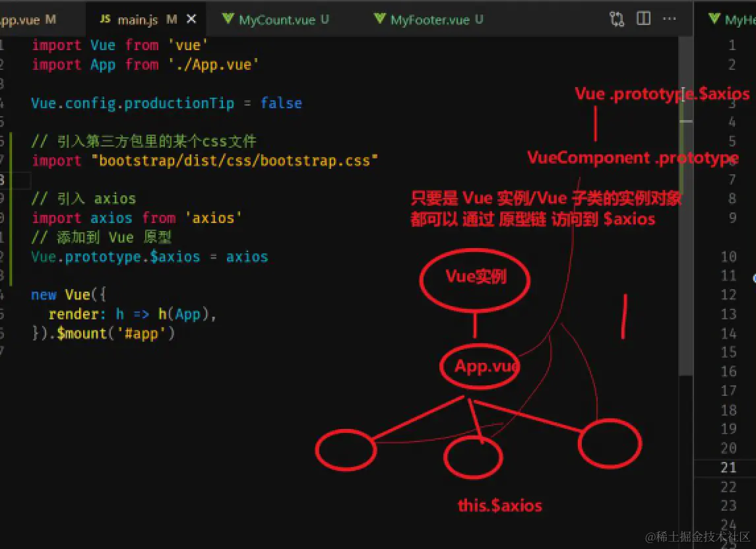Click the vertical scrollbar of main.js editor
Screen dimensions: 756x549
(685, 207)
